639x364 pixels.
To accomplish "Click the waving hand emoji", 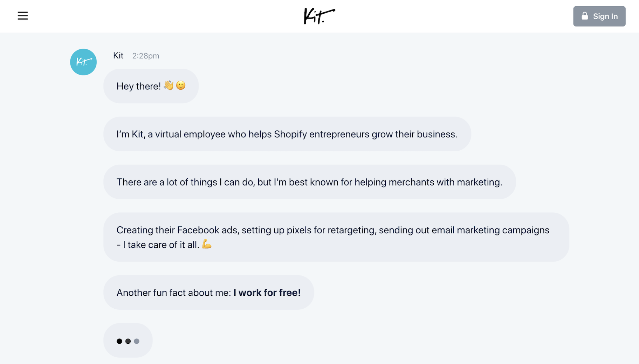I will 169,85.
